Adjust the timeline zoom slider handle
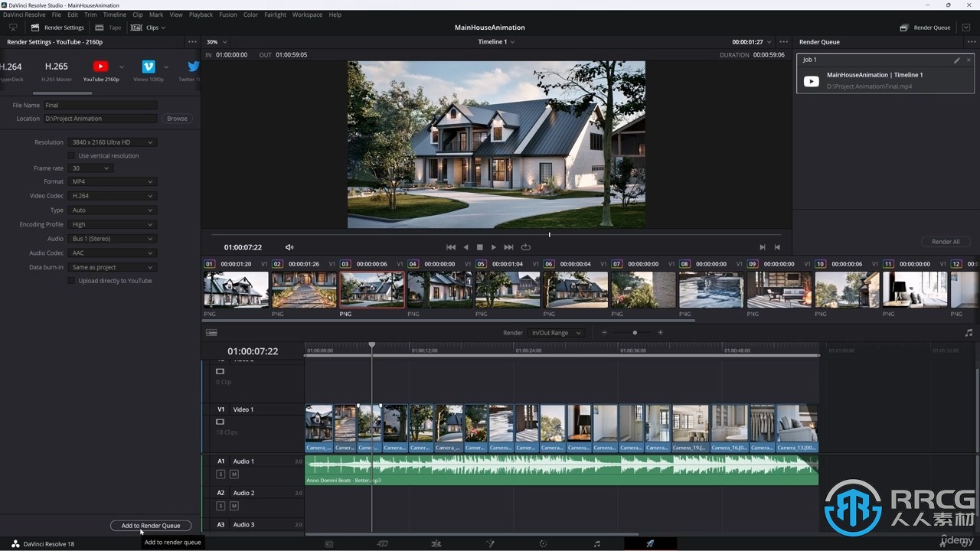 click(x=634, y=333)
